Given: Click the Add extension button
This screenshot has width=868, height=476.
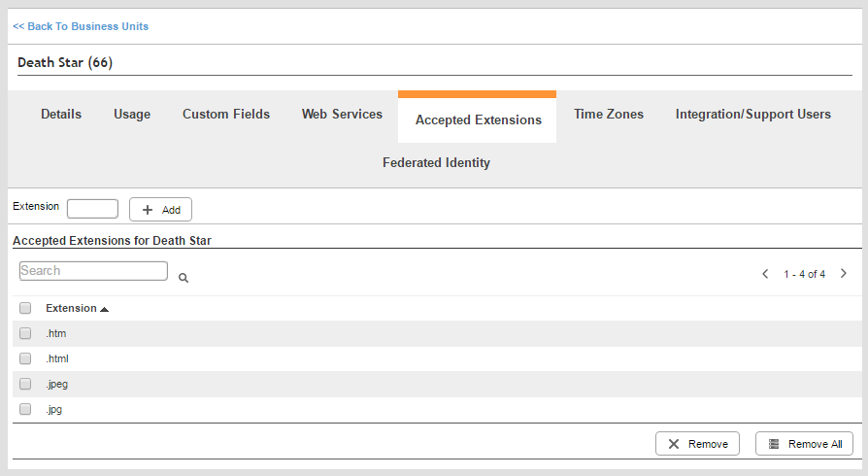Looking at the screenshot, I should pos(160,210).
